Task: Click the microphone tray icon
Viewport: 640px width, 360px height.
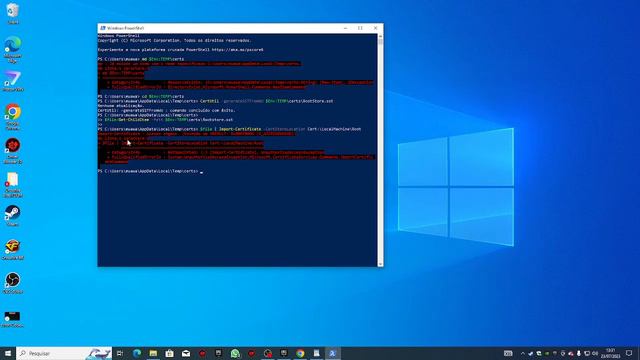Action: [579, 353]
